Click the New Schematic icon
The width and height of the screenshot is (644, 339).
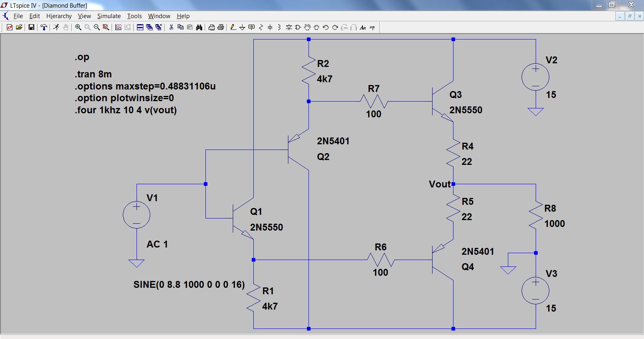tap(9, 27)
